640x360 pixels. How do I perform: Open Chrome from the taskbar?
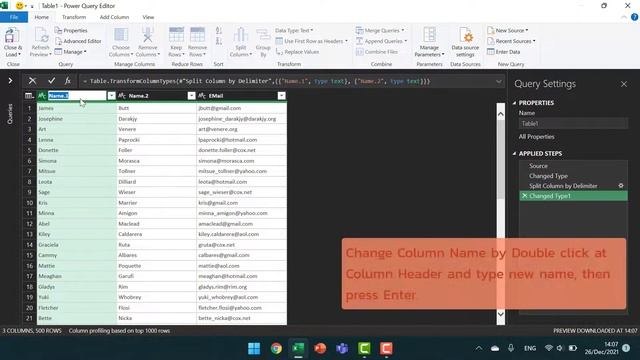click(276, 349)
